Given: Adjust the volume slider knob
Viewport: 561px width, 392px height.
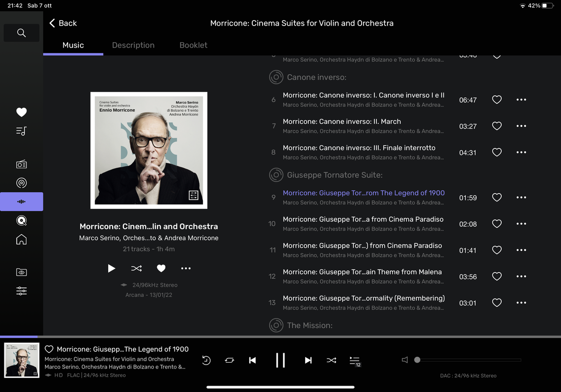Looking at the screenshot, I should pyautogui.click(x=417, y=360).
